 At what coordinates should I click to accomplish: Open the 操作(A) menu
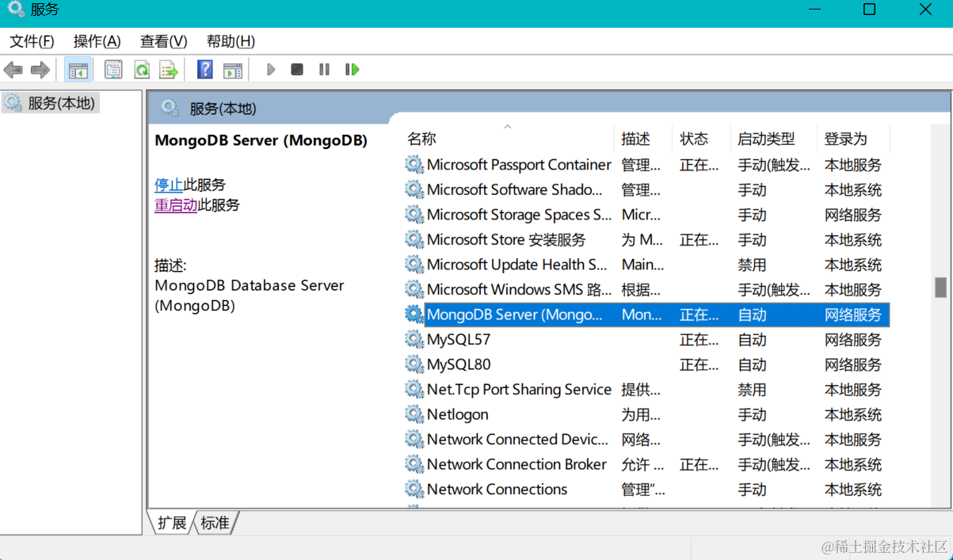click(x=97, y=41)
